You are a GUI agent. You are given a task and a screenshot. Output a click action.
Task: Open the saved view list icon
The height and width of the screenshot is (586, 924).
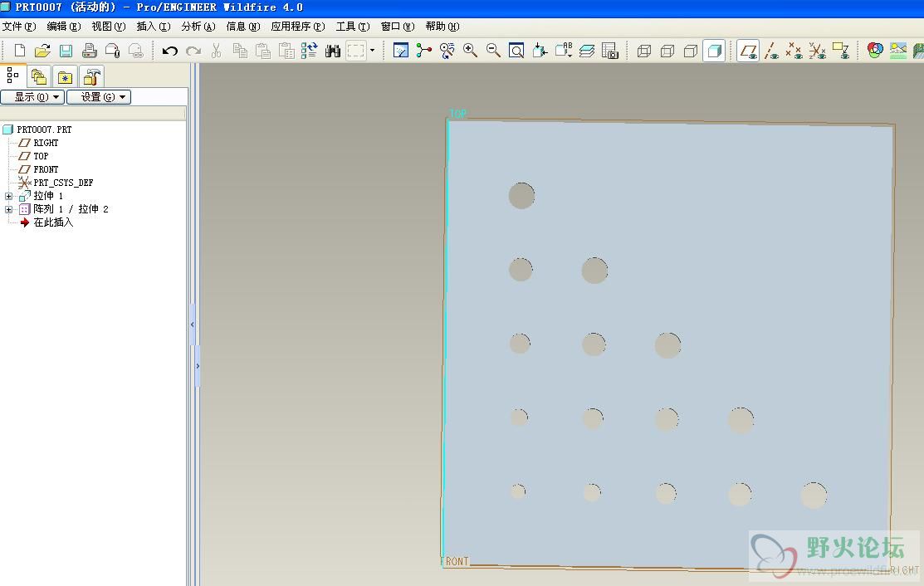pyautogui.click(x=564, y=51)
